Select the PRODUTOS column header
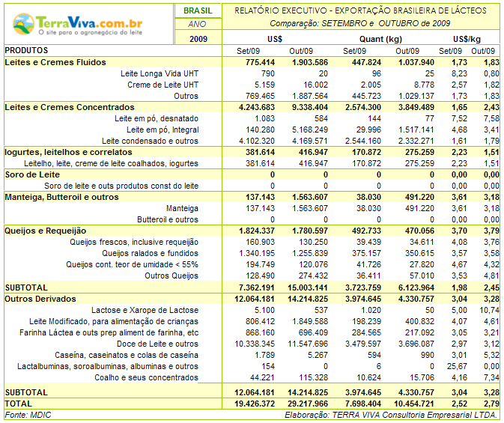 point(27,50)
